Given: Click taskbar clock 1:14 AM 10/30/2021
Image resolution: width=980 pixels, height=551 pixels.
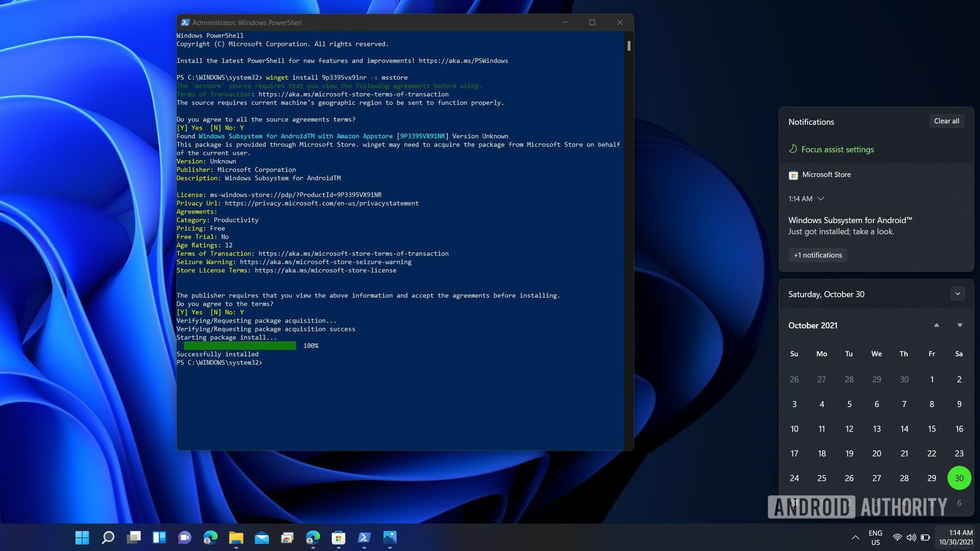Looking at the screenshot, I should (955, 537).
